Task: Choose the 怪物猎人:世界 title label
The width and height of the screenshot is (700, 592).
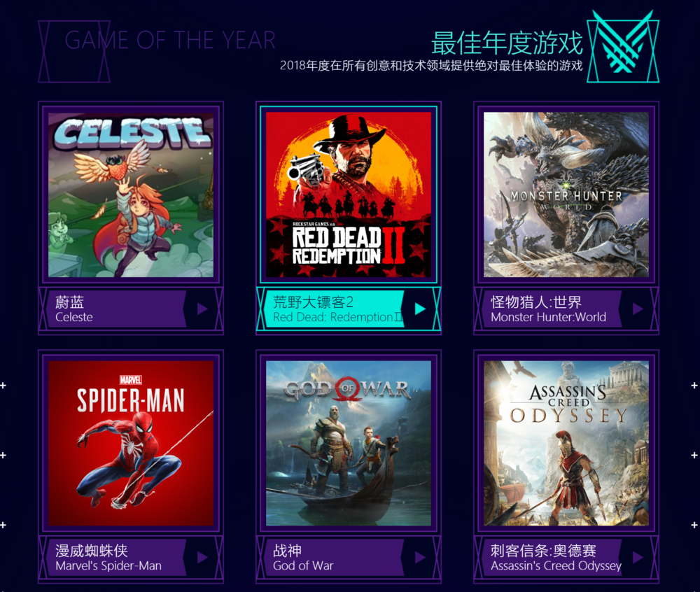Action: click(552, 309)
